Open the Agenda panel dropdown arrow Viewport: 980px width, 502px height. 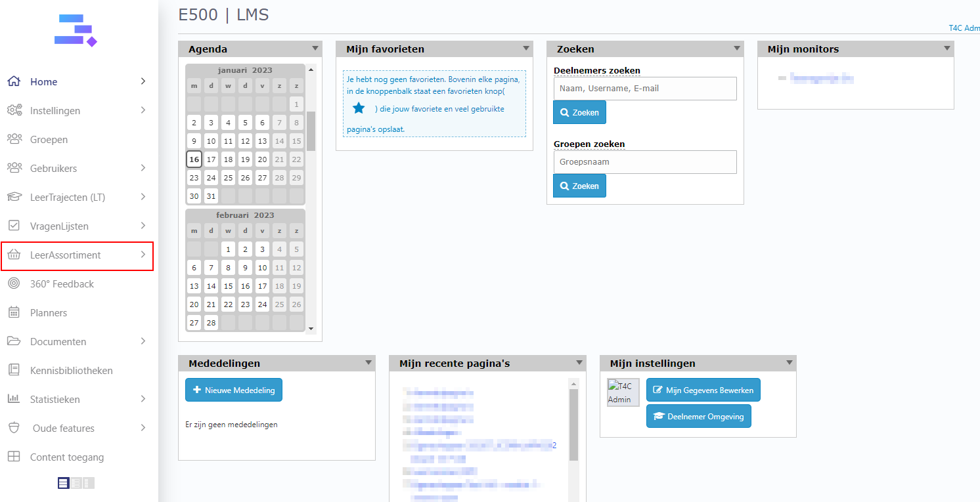coord(315,49)
